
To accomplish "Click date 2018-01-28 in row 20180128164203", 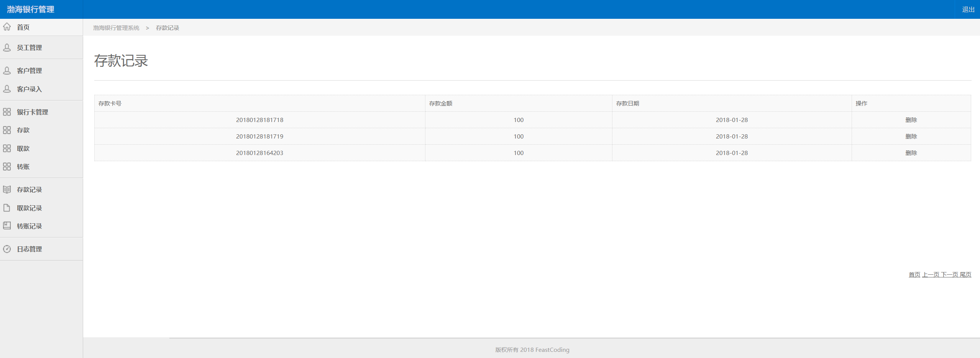I will tap(732, 153).
